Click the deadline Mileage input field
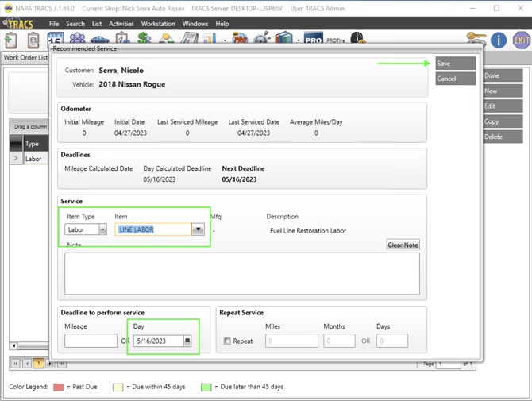532x401 pixels. (x=91, y=341)
